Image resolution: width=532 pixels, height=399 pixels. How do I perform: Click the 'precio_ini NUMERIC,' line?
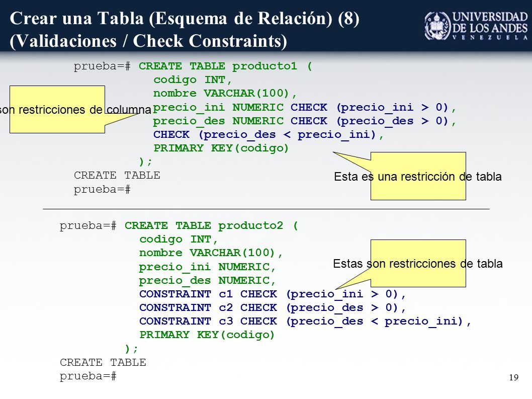point(207,267)
